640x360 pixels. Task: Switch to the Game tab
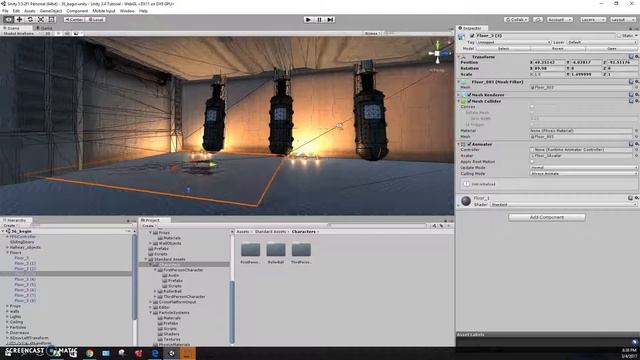(x=44, y=28)
